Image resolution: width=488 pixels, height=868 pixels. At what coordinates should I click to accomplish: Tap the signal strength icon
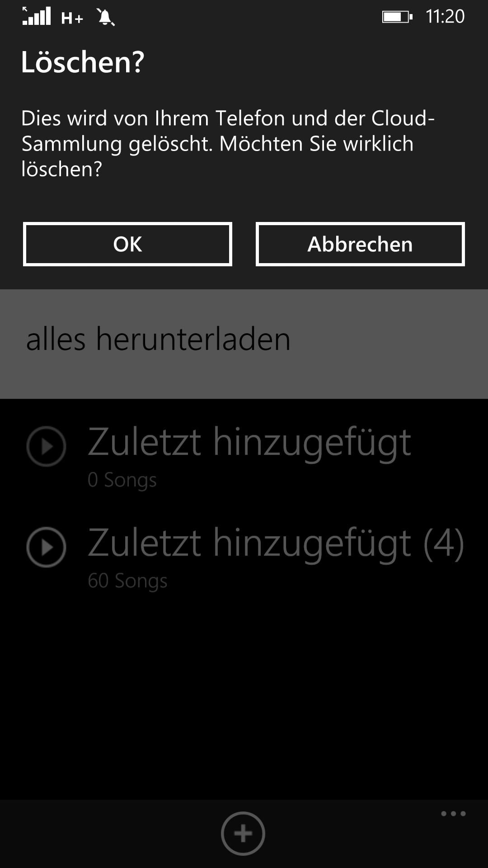37,16
